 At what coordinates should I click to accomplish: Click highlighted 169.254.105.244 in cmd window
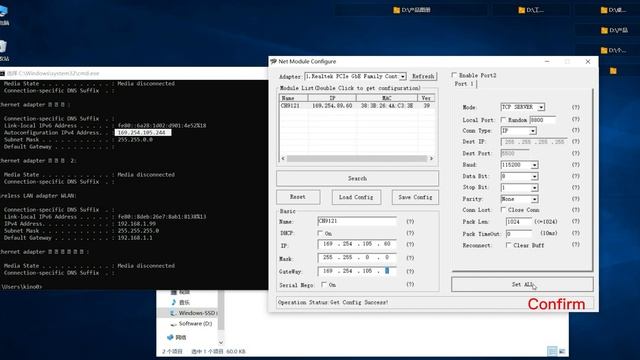(142, 133)
